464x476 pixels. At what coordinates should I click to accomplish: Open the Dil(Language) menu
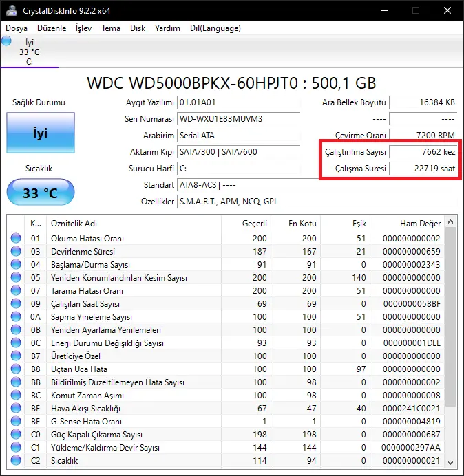pos(215,28)
